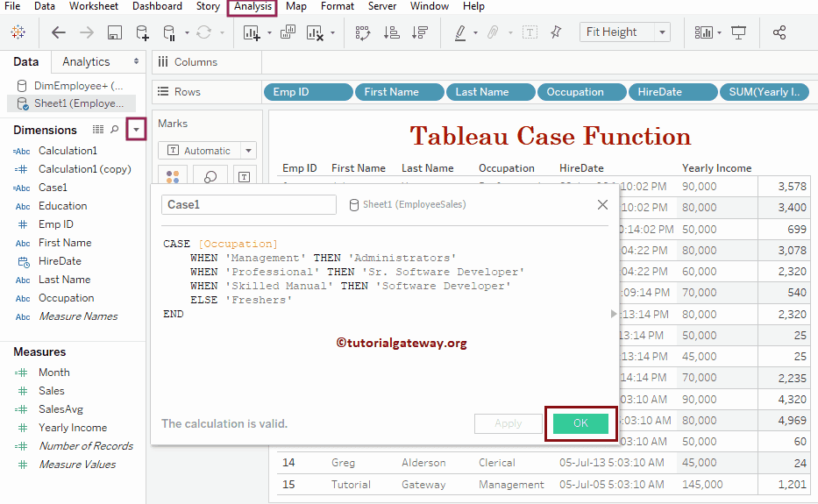
Task: Sort descending toolbar icon
Action: coord(419,33)
